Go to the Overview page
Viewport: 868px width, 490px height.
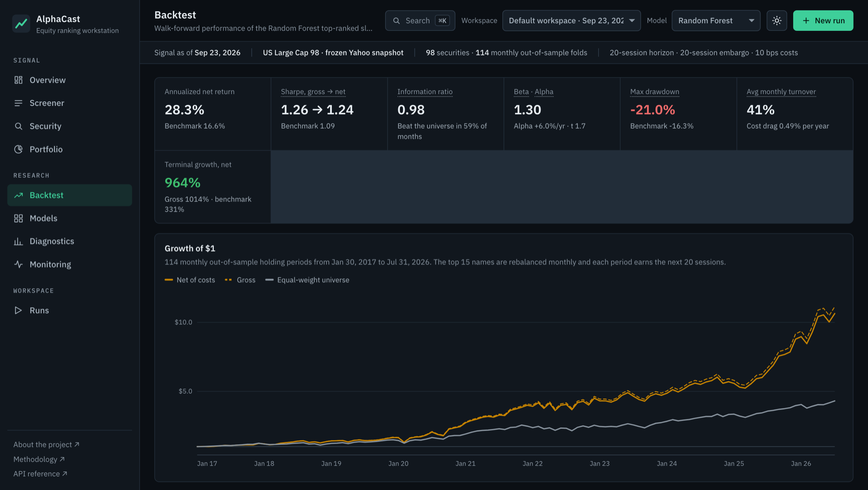(69, 80)
